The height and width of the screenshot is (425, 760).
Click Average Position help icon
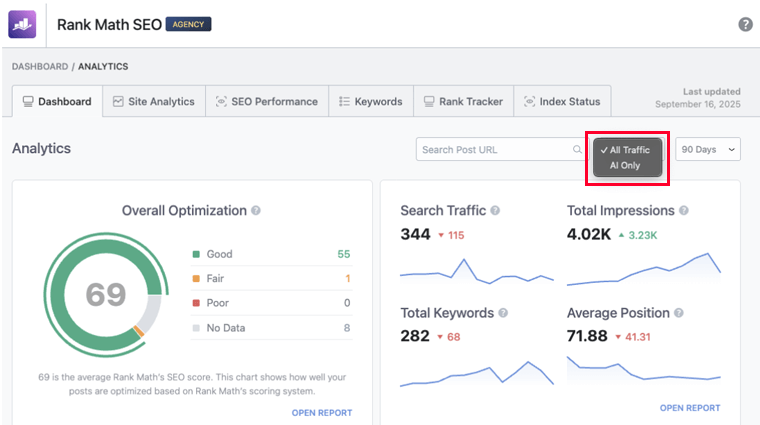point(679,313)
